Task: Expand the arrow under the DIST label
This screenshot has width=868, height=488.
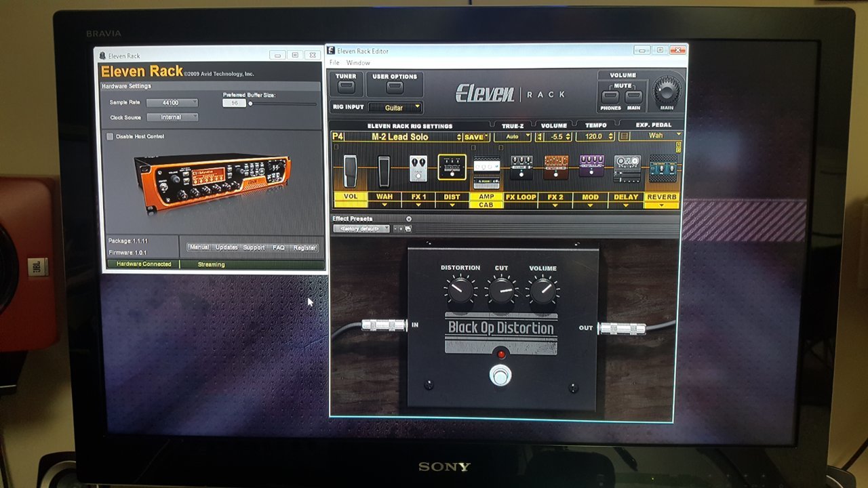Action: 452,205
